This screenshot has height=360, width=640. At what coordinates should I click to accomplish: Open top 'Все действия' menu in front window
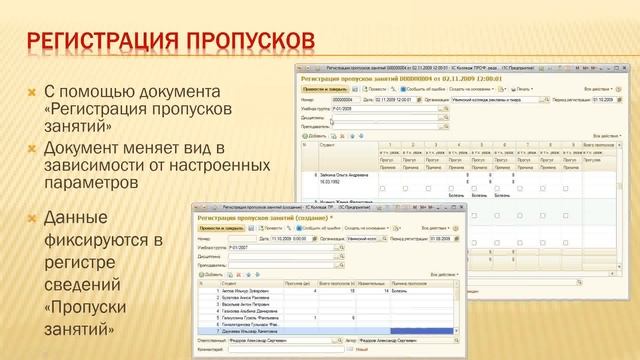[x=436, y=228]
